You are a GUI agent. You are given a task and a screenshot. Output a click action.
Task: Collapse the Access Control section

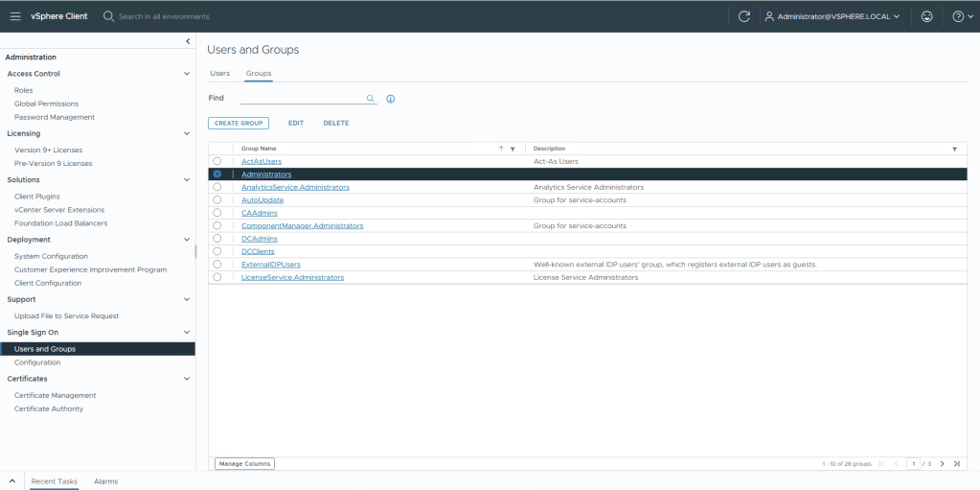click(187, 74)
